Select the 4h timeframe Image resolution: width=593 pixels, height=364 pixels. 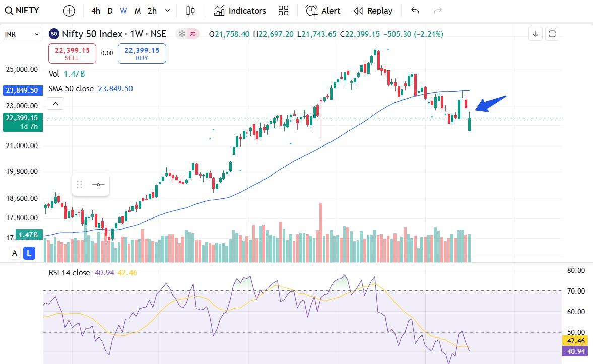click(x=96, y=11)
